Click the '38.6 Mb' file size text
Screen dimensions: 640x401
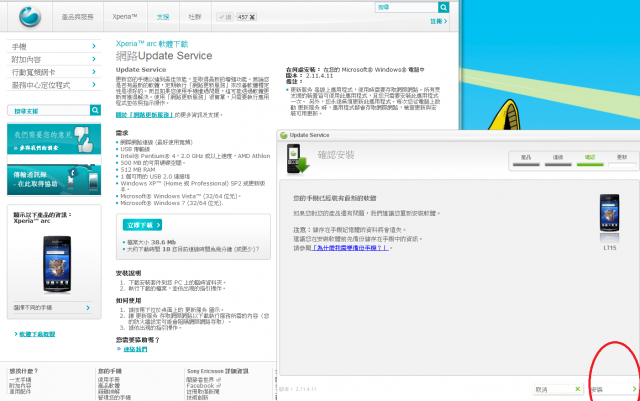(163, 242)
